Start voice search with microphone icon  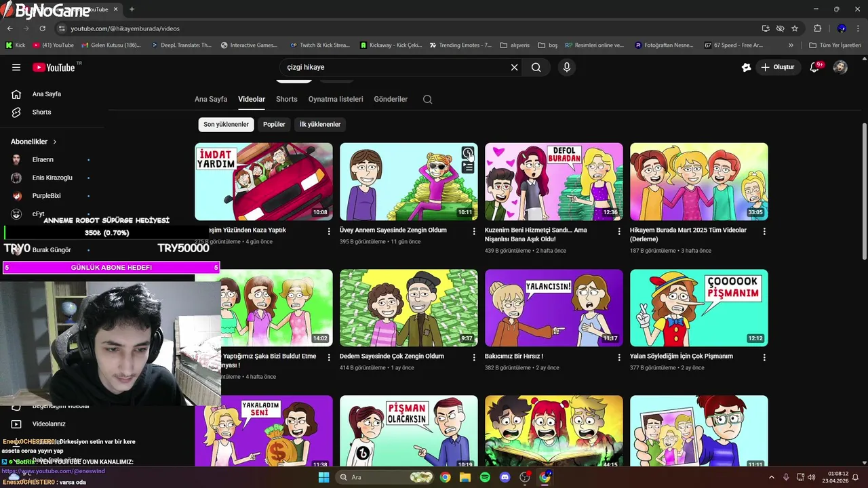(x=567, y=67)
